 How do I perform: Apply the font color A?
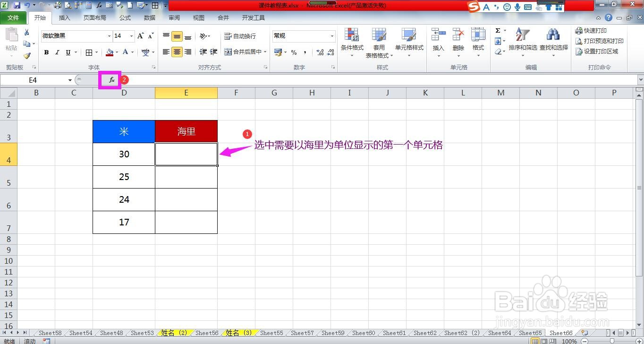click(x=125, y=52)
